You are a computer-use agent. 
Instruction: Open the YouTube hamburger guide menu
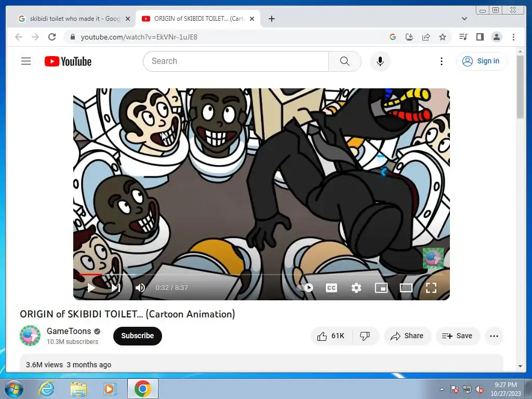[26, 61]
